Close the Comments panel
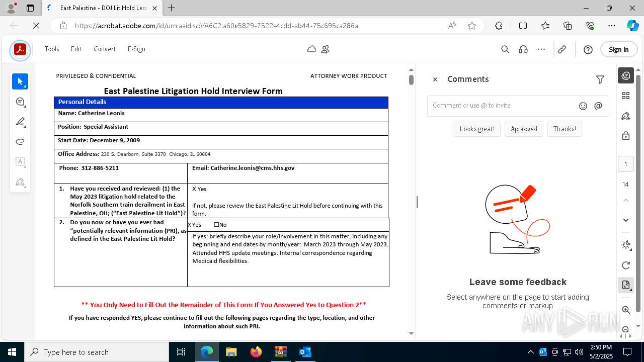This screenshot has width=644, height=362. click(x=435, y=79)
